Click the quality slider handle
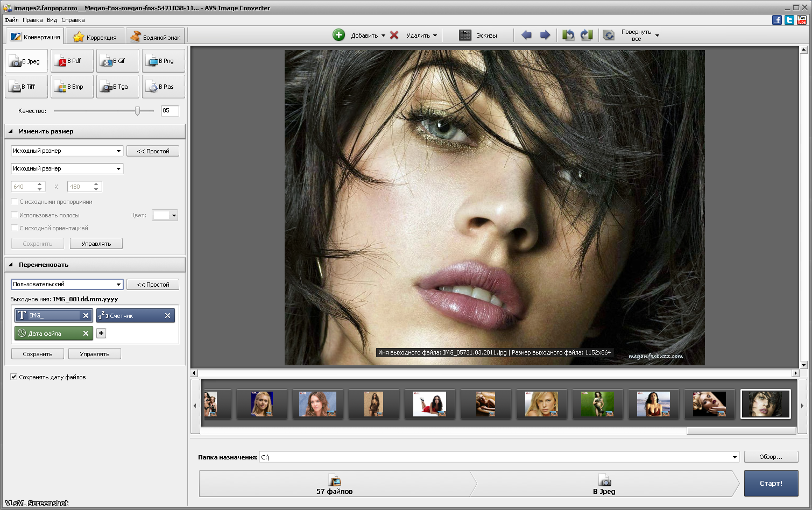 pyautogui.click(x=137, y=111)
